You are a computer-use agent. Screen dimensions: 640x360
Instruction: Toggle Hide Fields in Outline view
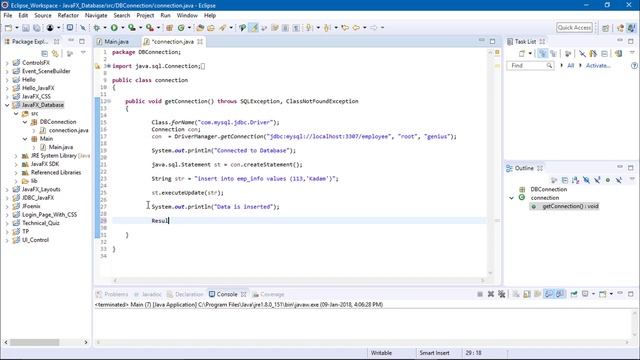587,180
